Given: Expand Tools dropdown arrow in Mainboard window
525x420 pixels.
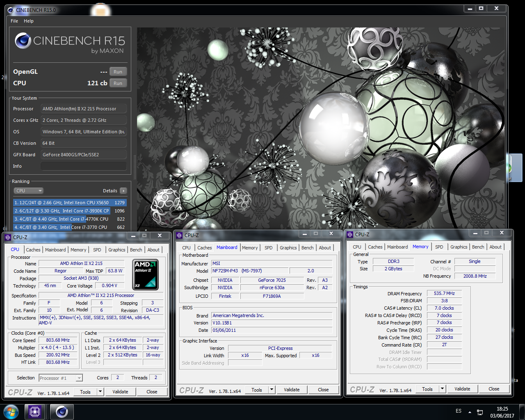Looking at the screenshot, I should click(x=271, y=390).
